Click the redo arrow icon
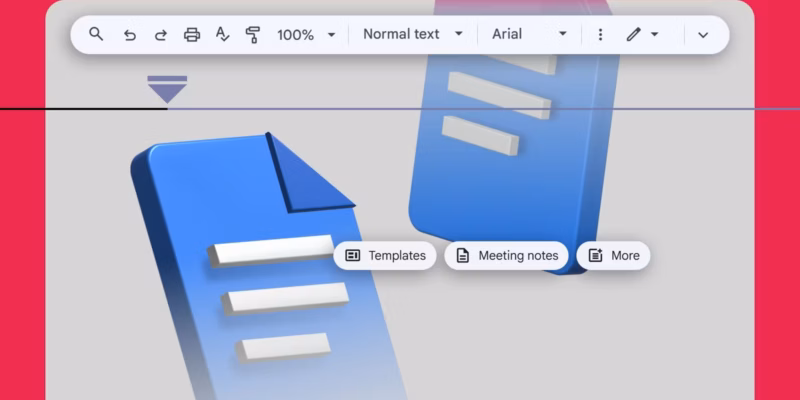This screenshot has width=800, height=400. (160, 35)
